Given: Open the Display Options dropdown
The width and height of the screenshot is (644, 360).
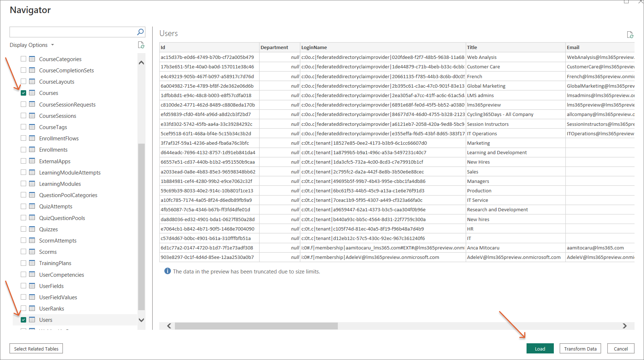Looking at the screenshot, I should click(32, 45).
